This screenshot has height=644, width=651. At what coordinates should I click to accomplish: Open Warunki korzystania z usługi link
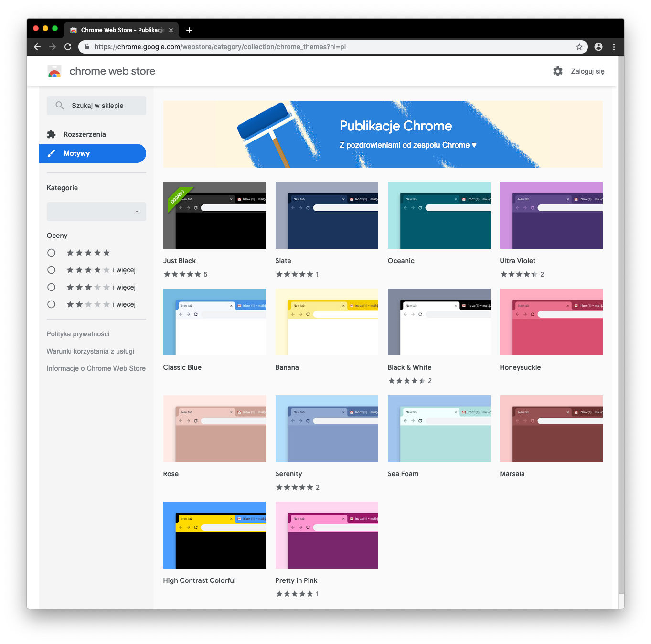90,351
